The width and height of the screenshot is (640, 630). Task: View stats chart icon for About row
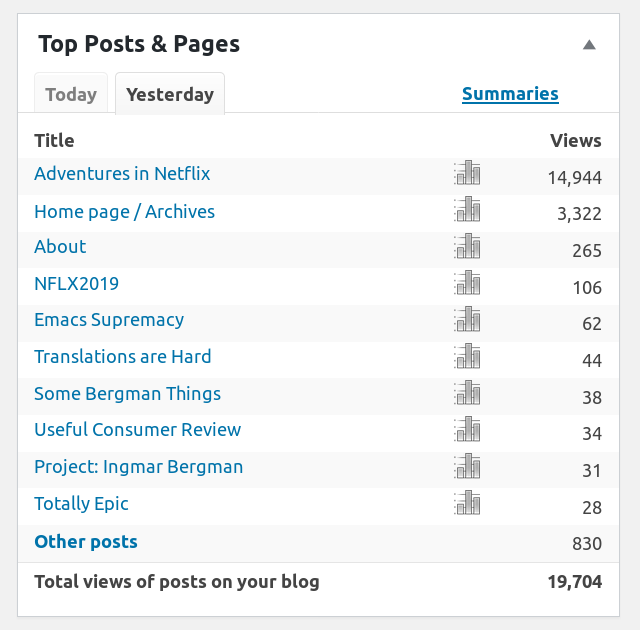coord(467,247)
